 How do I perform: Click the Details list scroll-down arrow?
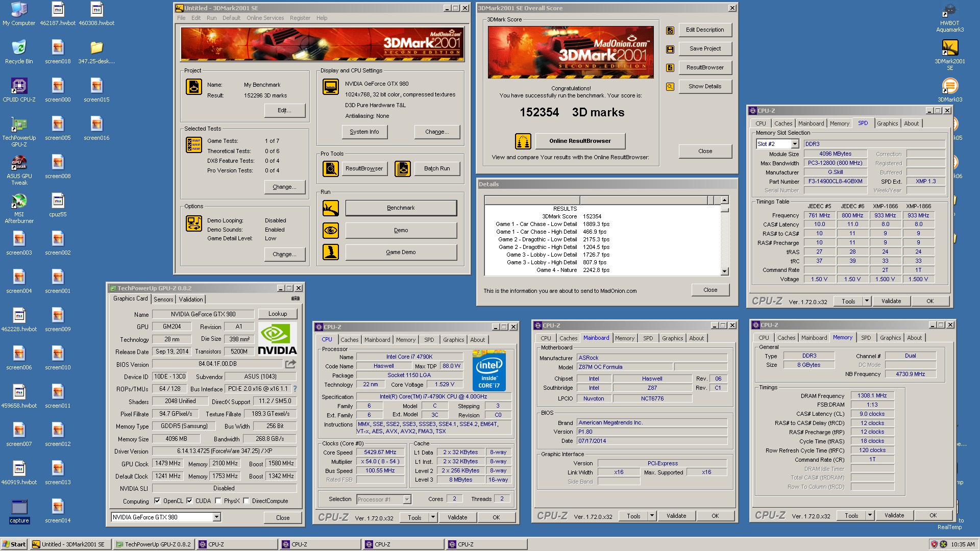pyautogui.click(x=724, y=271)
